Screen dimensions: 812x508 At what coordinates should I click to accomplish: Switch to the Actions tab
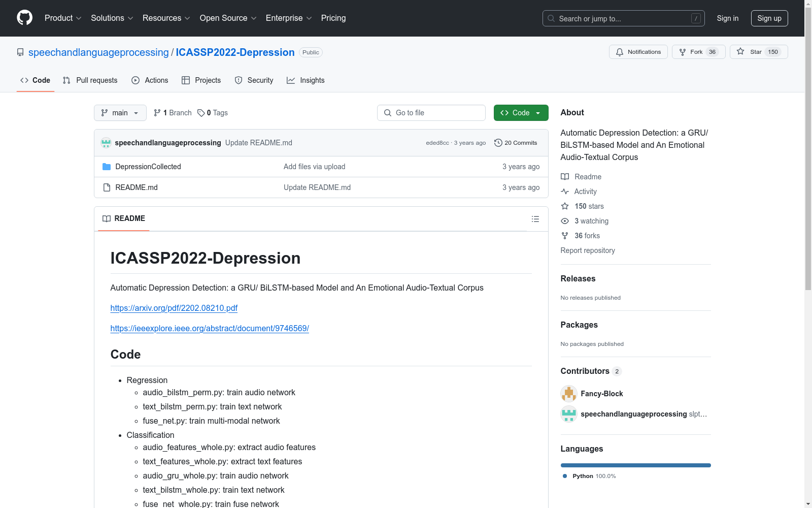[x=150, y=80]
